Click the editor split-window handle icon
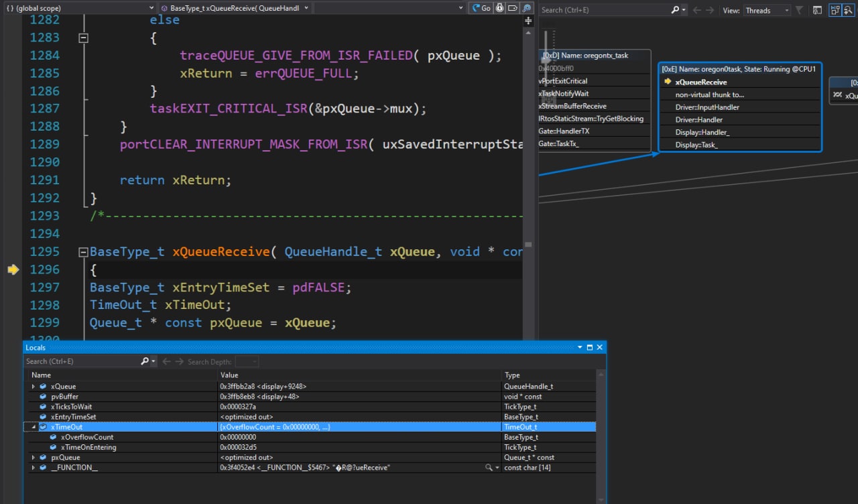 528,21
